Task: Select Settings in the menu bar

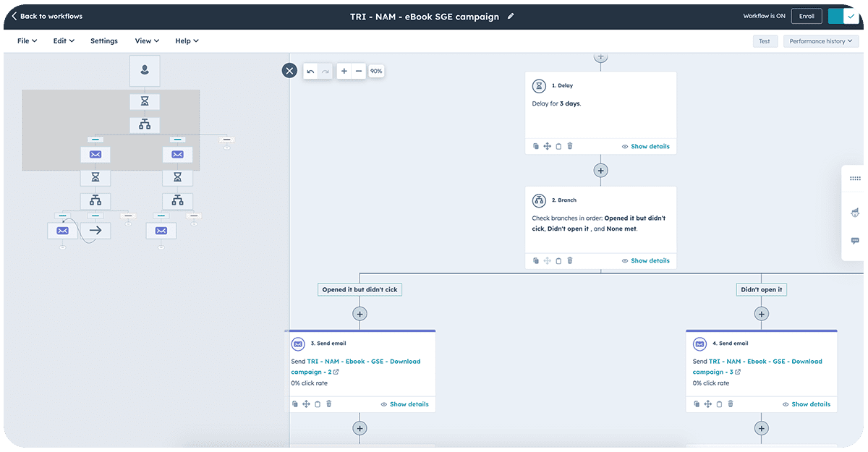Action: pyautogui.click(x=103, y=40)
